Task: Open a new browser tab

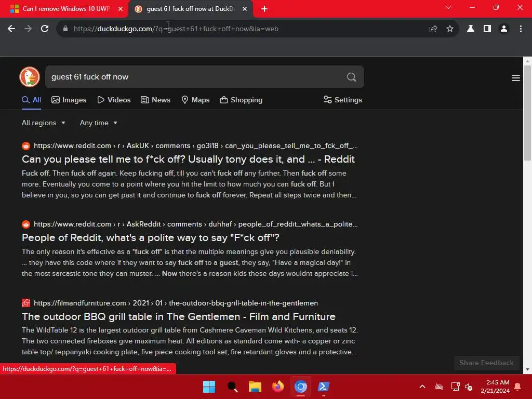Action: [264, 9]
